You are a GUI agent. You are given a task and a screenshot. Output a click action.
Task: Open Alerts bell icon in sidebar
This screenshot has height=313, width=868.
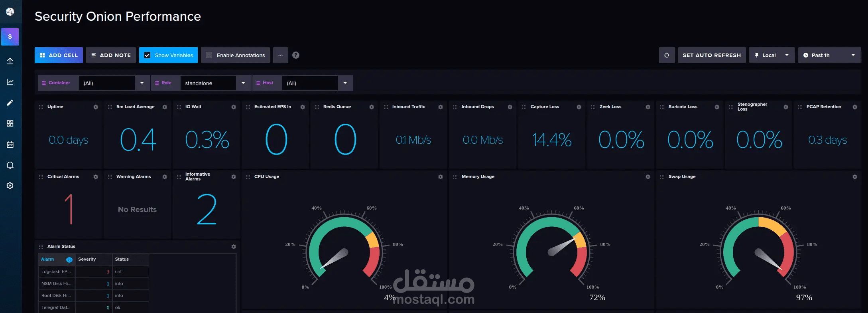tap(10, 165)
